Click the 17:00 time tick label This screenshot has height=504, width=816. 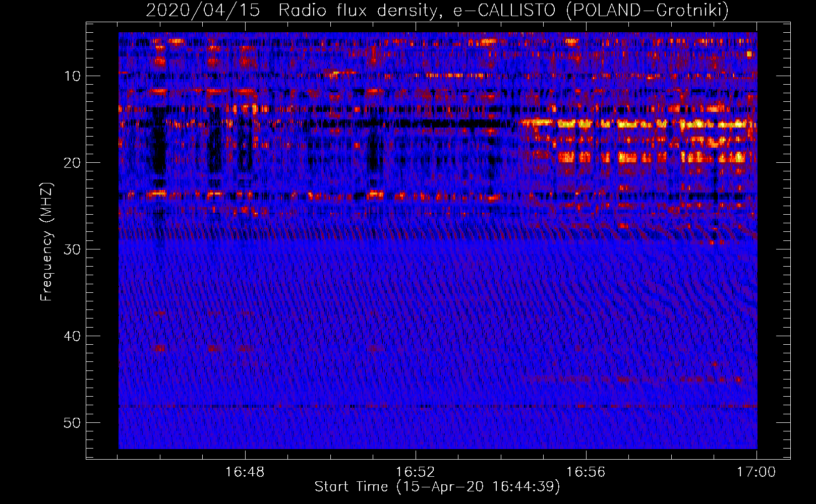click(x=756, y=472)
